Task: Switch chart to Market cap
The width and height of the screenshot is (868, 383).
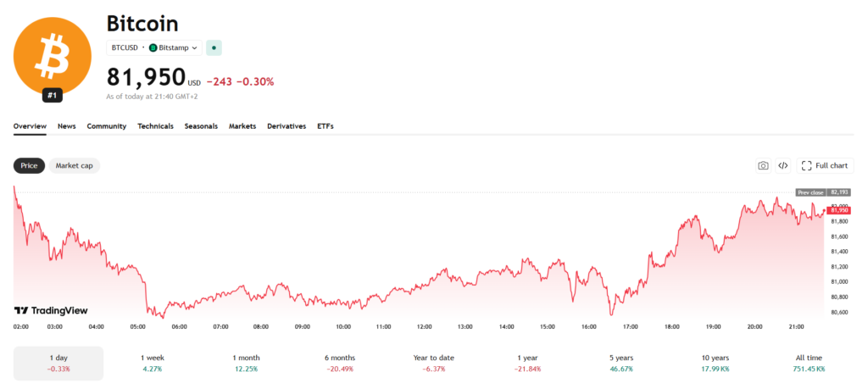Action: [x=75, y=165]
